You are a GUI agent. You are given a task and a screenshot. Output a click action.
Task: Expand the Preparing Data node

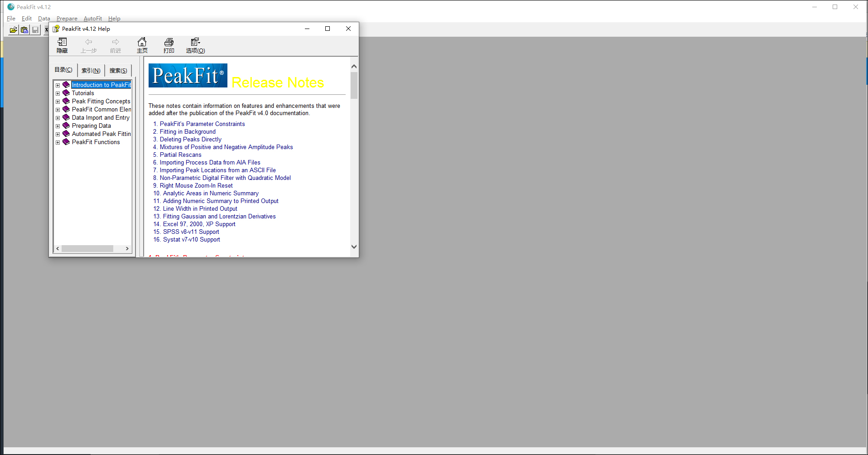58,126
